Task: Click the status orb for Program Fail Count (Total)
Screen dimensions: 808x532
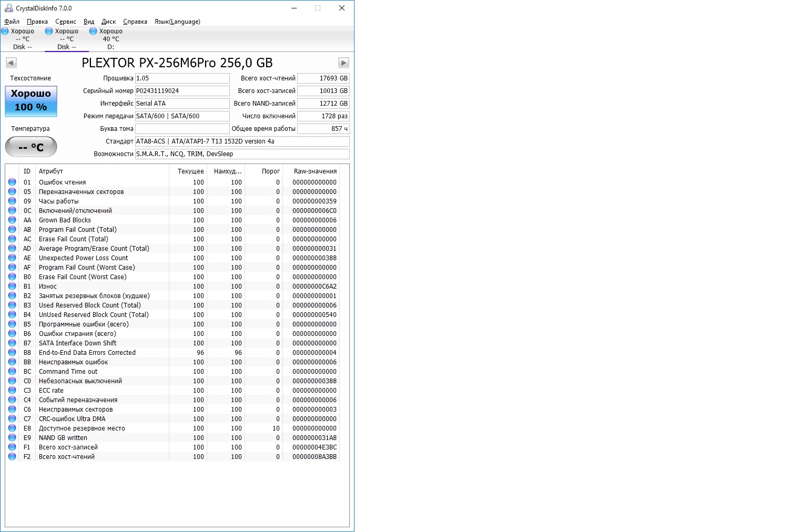Action: point(12,229)
